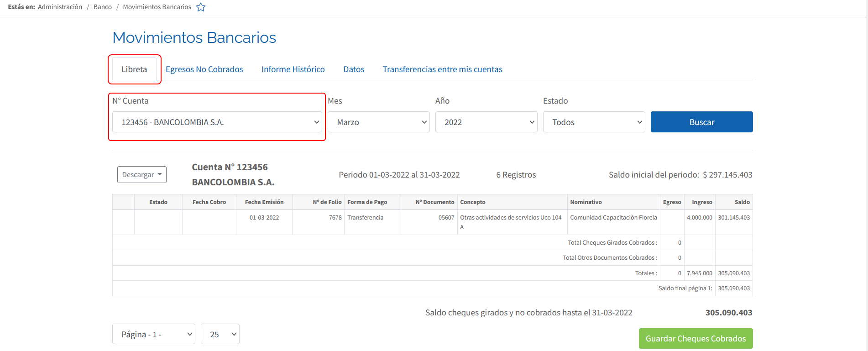Image resolution: width=868 pixels, height=351 pixels.
Task: Click the Fecha Cobro column header
Action: coord(209,202)
